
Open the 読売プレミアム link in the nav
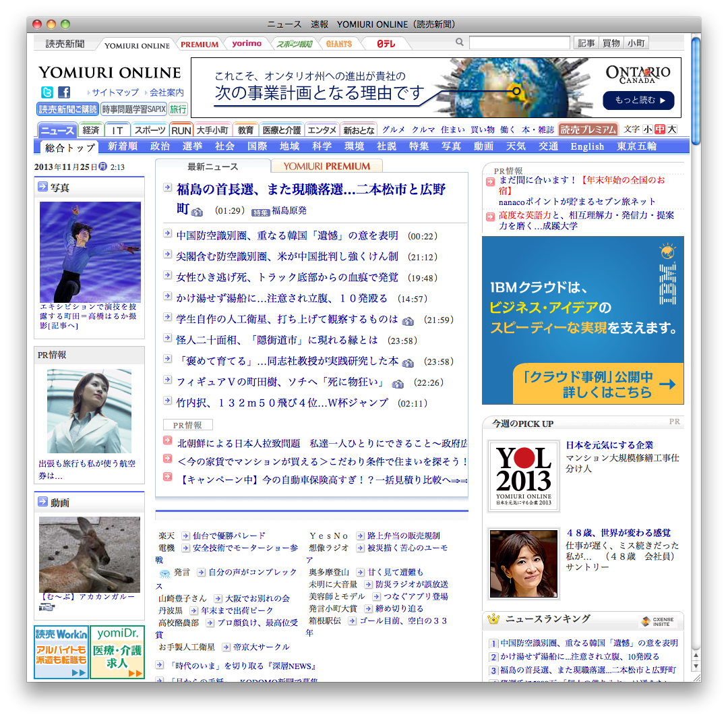click(588, 130)
